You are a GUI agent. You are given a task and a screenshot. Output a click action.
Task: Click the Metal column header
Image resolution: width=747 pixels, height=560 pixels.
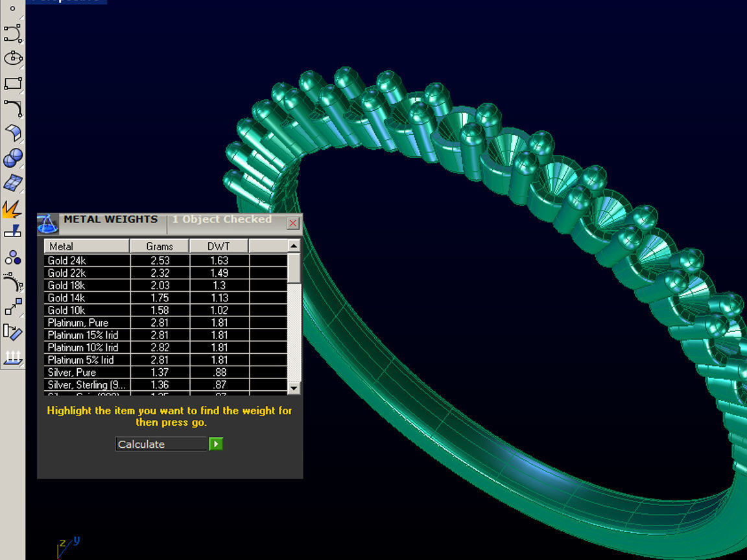click(87, 246)
